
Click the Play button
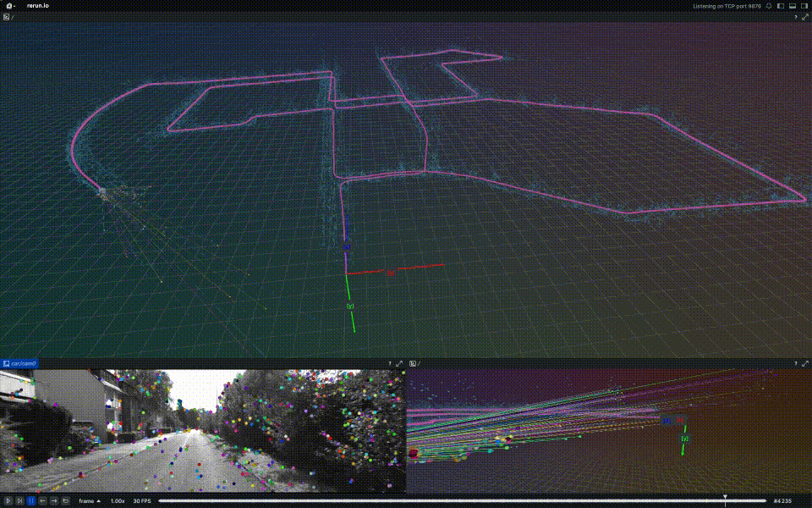[8, 500]
